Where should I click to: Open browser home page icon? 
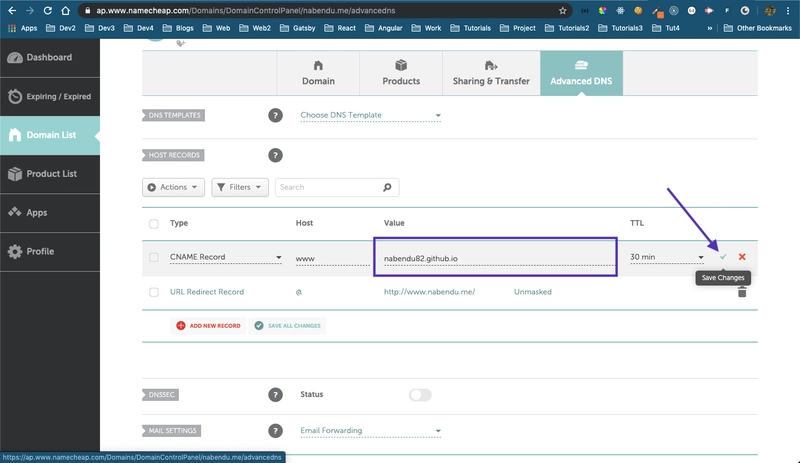(x=65, y=10)
